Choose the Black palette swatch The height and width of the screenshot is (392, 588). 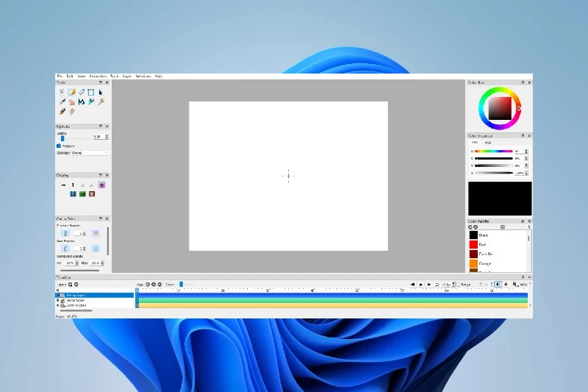coord(473,235)
